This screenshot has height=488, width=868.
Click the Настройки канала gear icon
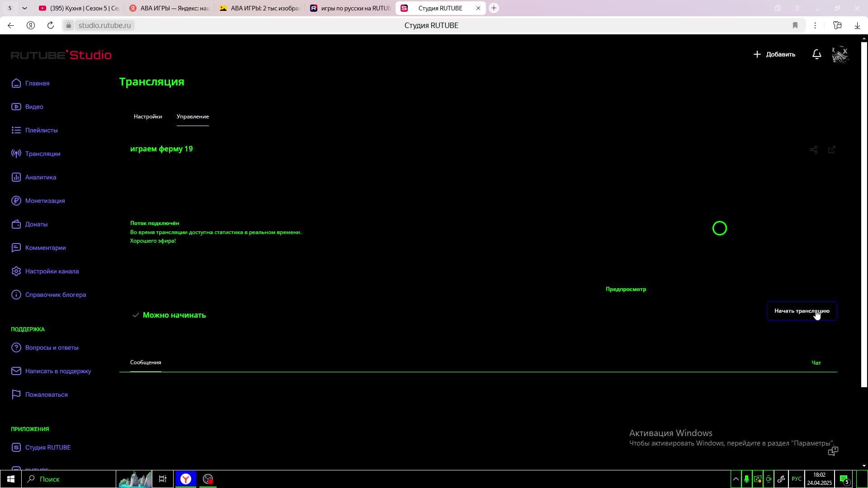pyautogui.click(x=16, y=271)
